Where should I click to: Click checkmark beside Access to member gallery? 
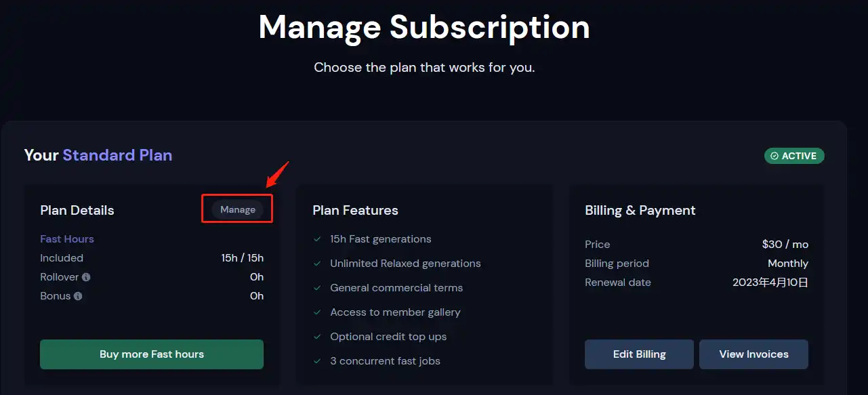tap(317, 312)
